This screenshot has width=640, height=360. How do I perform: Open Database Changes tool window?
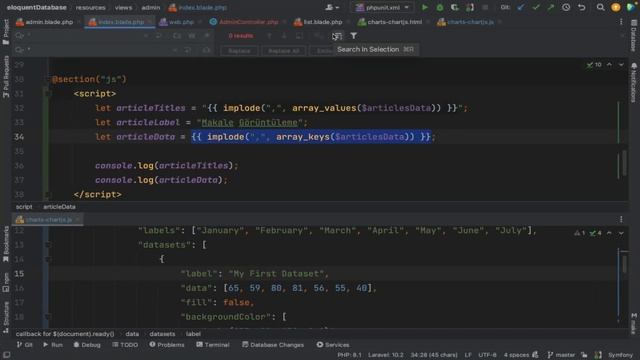[x=273, y=345]
